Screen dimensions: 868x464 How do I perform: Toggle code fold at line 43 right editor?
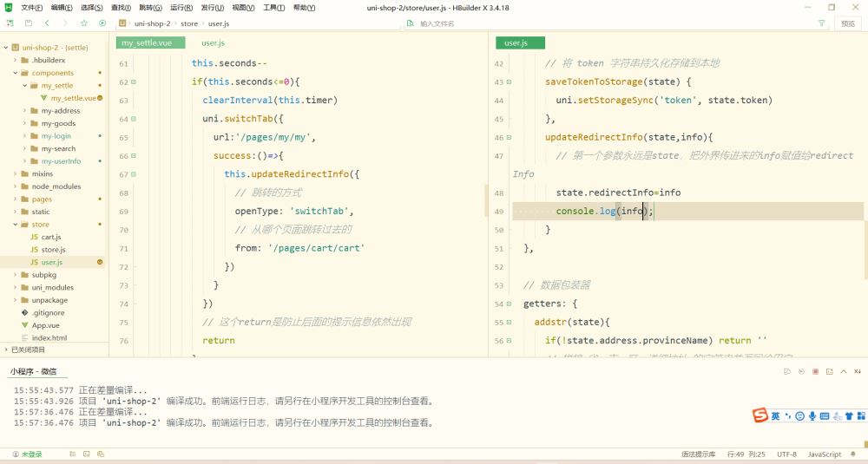coord(509,82)
